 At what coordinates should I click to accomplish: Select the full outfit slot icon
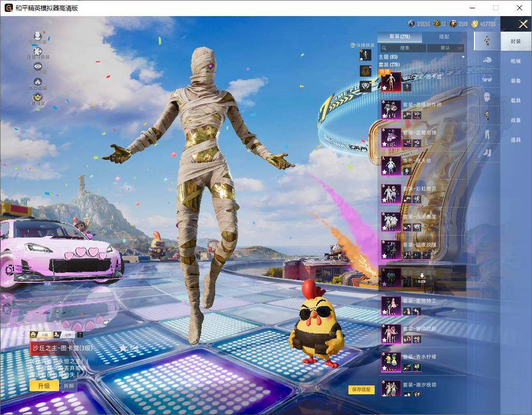pos(487,40)
